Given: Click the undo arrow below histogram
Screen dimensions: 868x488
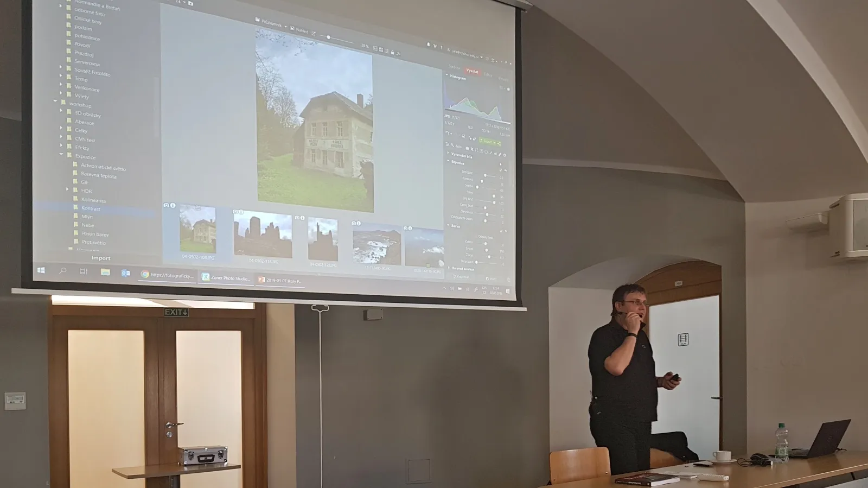Looking at the screenshot, I should [x=447, y=132].
